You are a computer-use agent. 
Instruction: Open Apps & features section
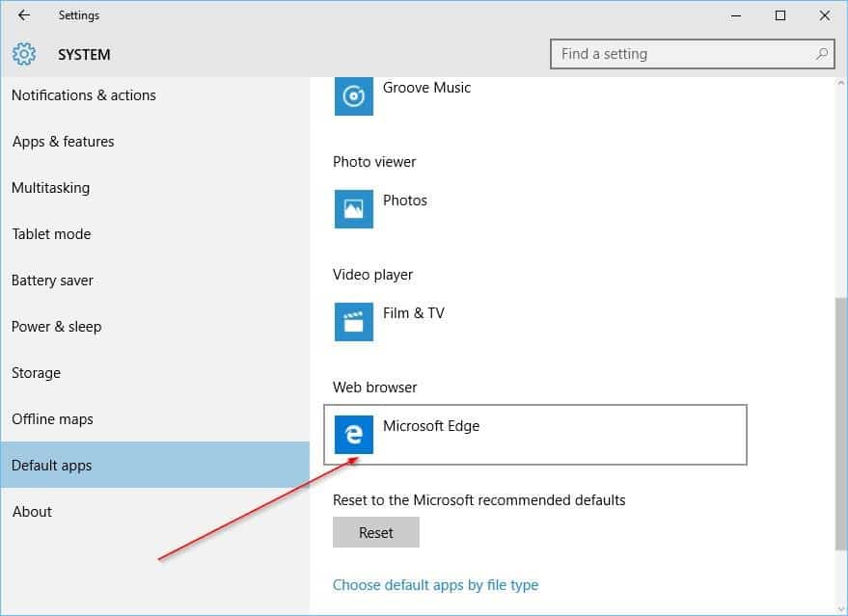click(x=154, y=142)
